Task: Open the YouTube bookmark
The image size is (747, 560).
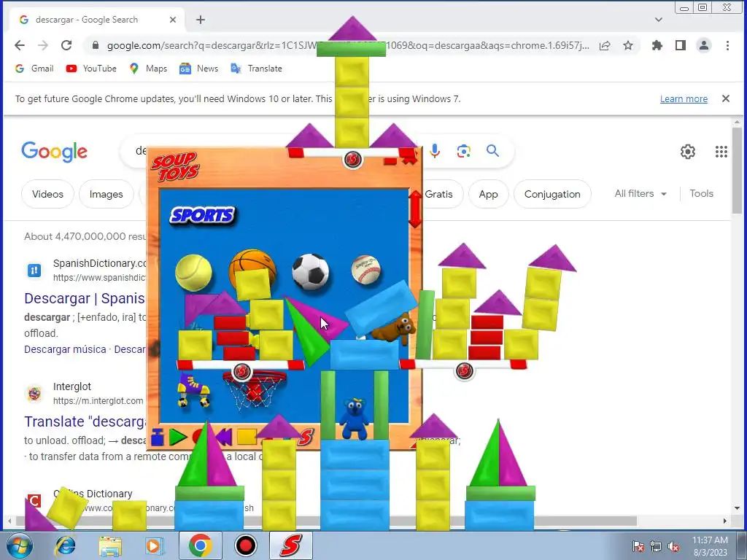Action: (91, 69)
